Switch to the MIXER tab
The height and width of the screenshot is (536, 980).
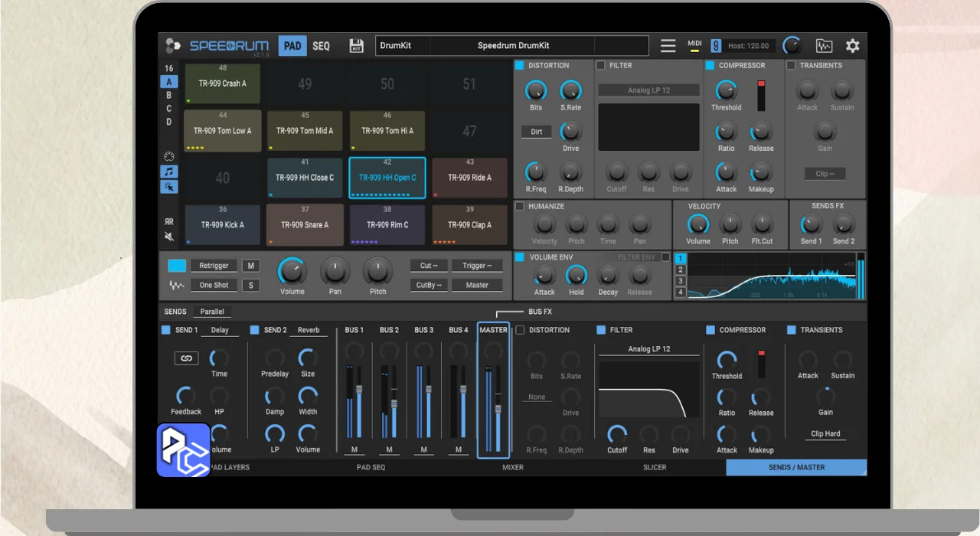click(512, 467)
